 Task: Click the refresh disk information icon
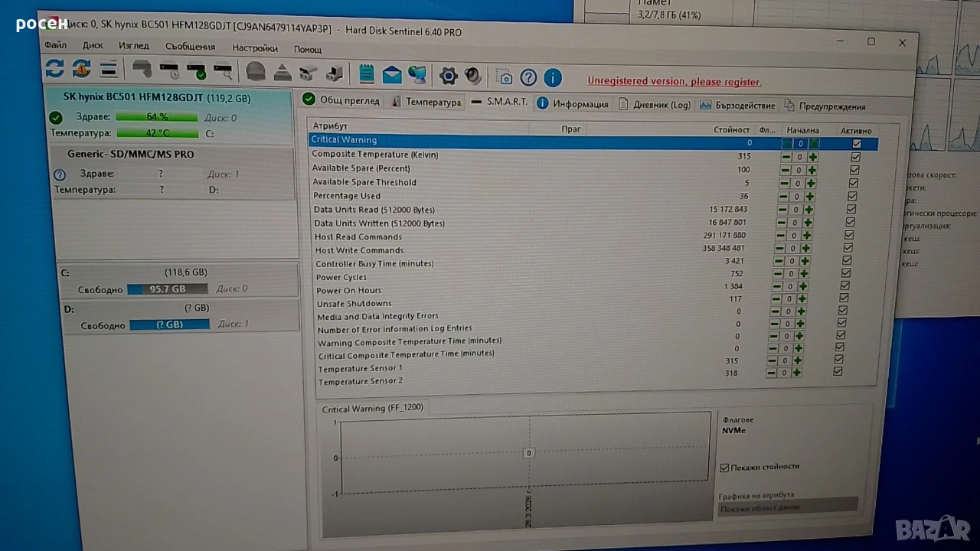(54, 69)
